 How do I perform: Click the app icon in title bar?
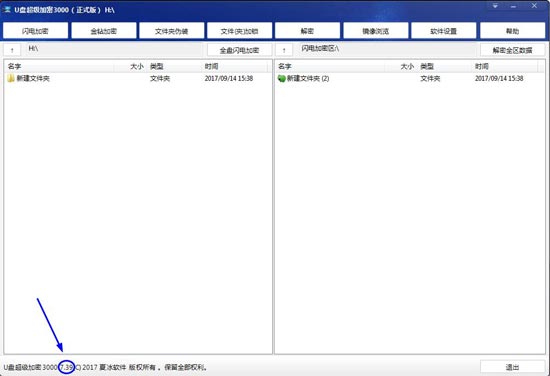click(7, 9)
